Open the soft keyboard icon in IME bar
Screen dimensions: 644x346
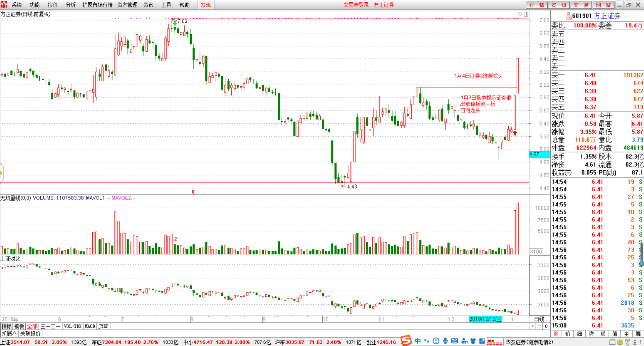455,341
